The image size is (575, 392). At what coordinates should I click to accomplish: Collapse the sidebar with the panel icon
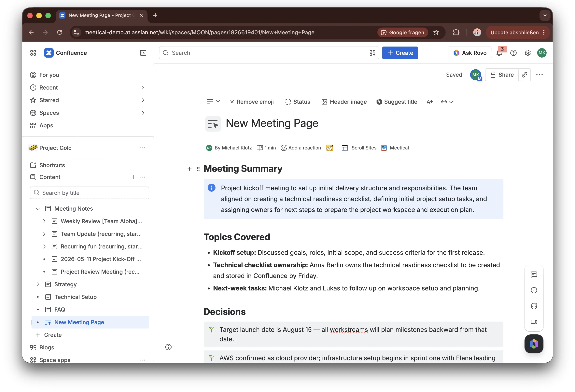click(143, 53)
